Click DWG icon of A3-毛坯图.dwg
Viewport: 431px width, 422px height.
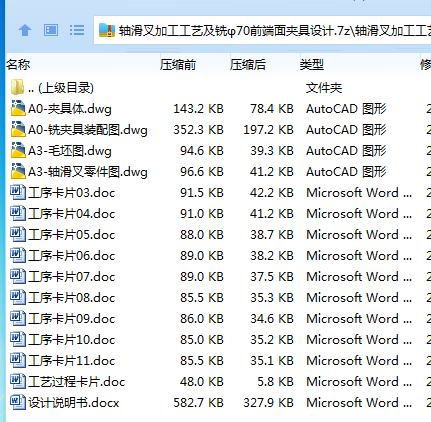coord(18,150)
